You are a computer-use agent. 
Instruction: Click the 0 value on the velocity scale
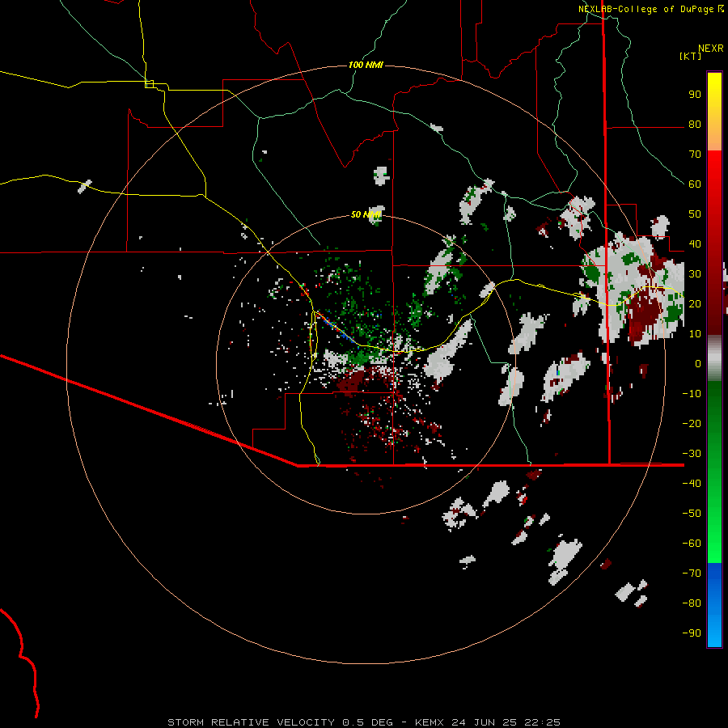698,363
